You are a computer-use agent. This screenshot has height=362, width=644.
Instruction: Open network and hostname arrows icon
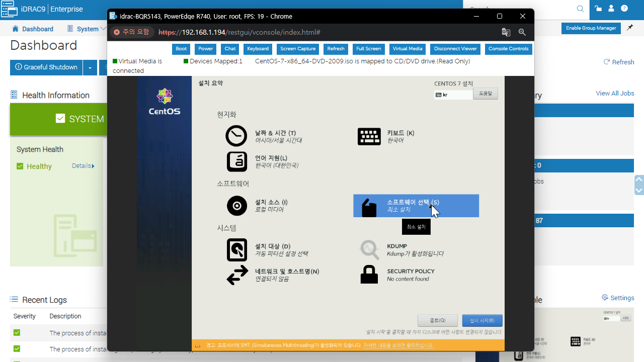[236, 275]
